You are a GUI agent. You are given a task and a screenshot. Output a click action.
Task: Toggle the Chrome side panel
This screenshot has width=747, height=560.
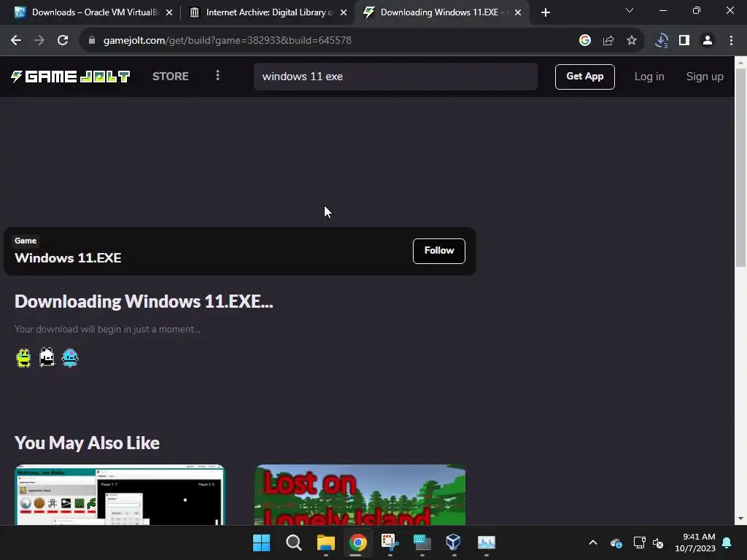pos(684,41)
